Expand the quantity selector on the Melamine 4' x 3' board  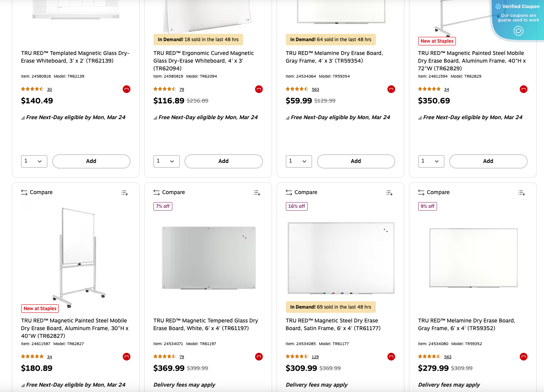point(299,161)
